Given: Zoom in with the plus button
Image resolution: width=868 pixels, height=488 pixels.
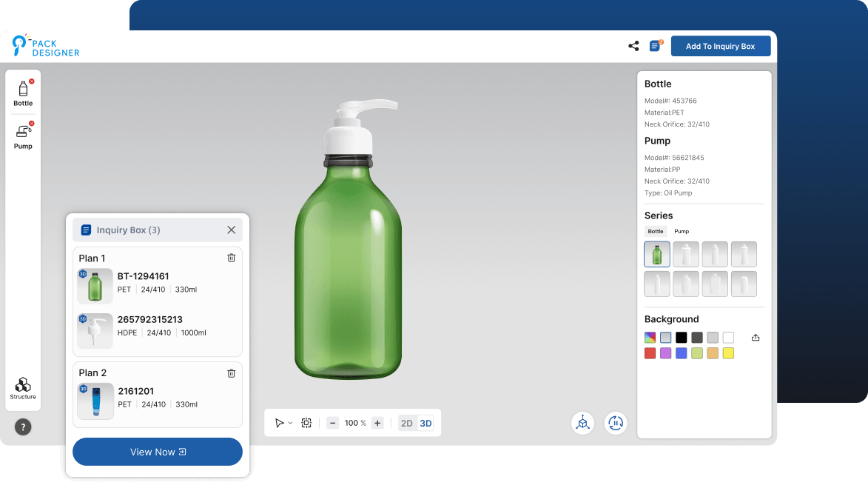Looking at the screenshot, I should [377, 423].
